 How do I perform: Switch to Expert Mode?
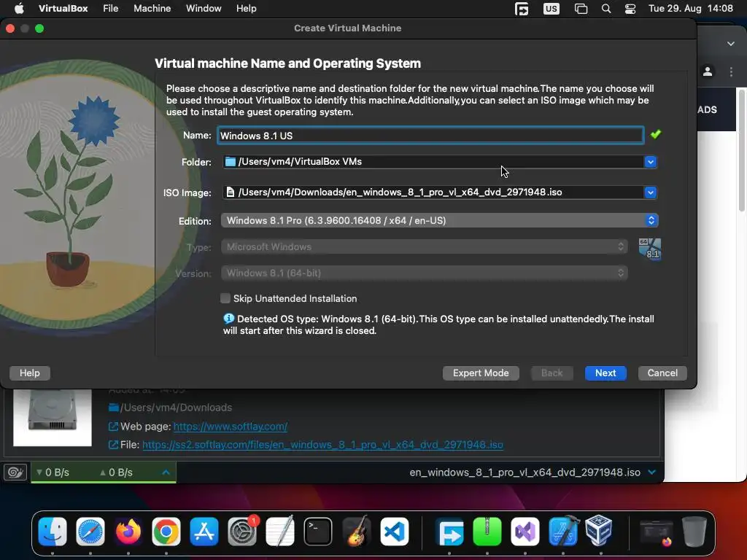point(481,373)
